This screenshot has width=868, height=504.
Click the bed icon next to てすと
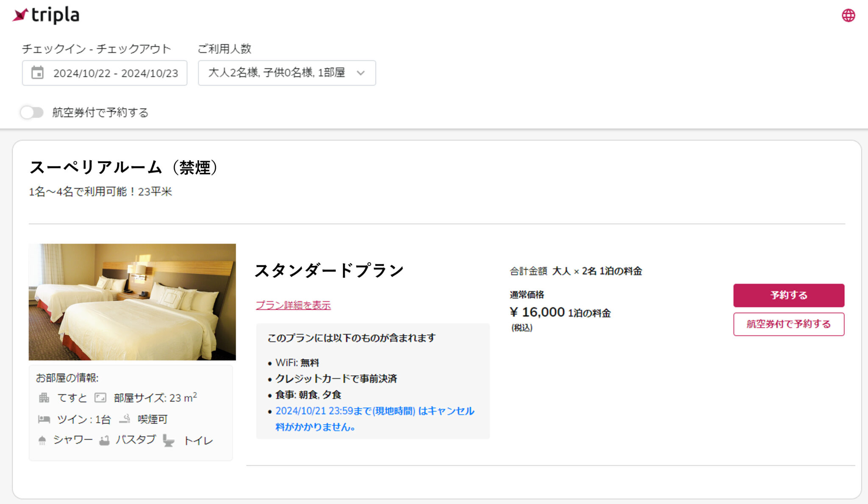click(44, 398)
